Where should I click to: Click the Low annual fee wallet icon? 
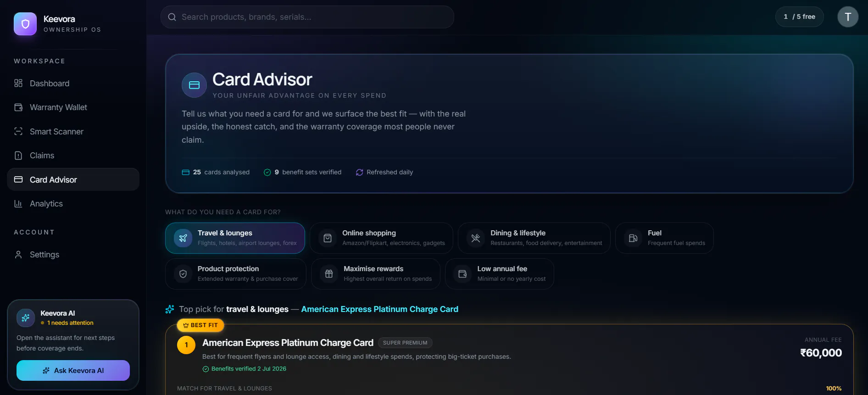[x=462, y=274]
